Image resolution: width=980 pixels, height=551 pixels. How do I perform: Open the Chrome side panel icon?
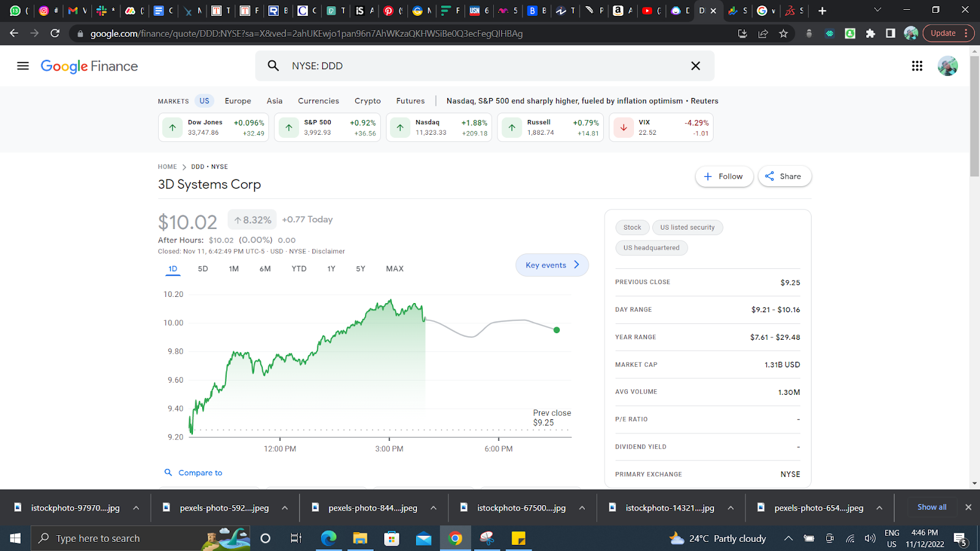point(891,34)
